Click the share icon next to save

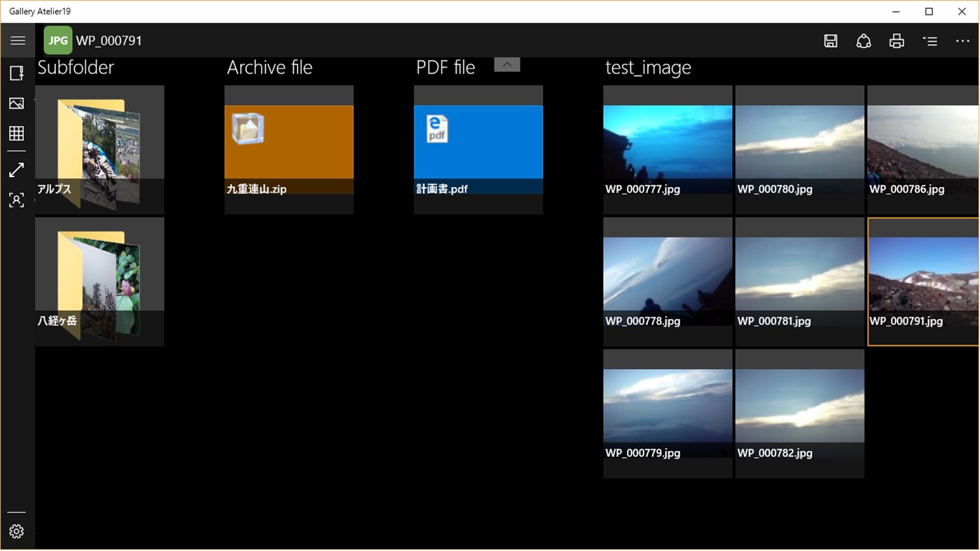[864, 41]
